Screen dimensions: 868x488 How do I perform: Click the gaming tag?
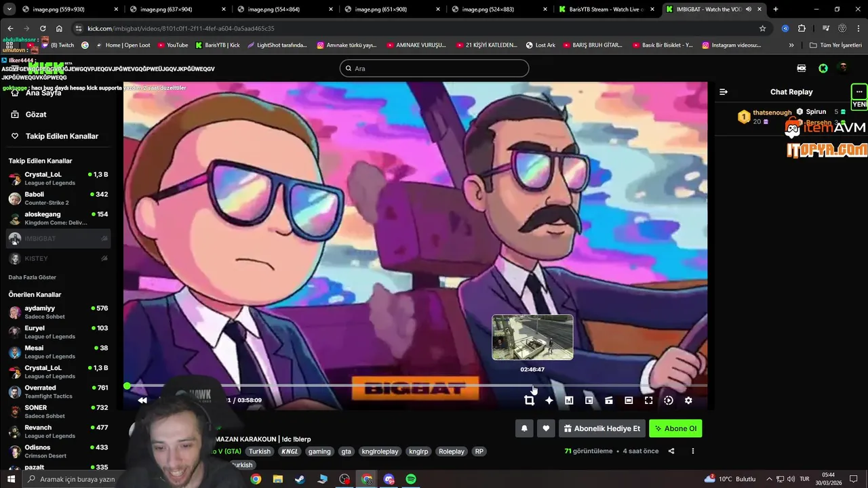319,451
